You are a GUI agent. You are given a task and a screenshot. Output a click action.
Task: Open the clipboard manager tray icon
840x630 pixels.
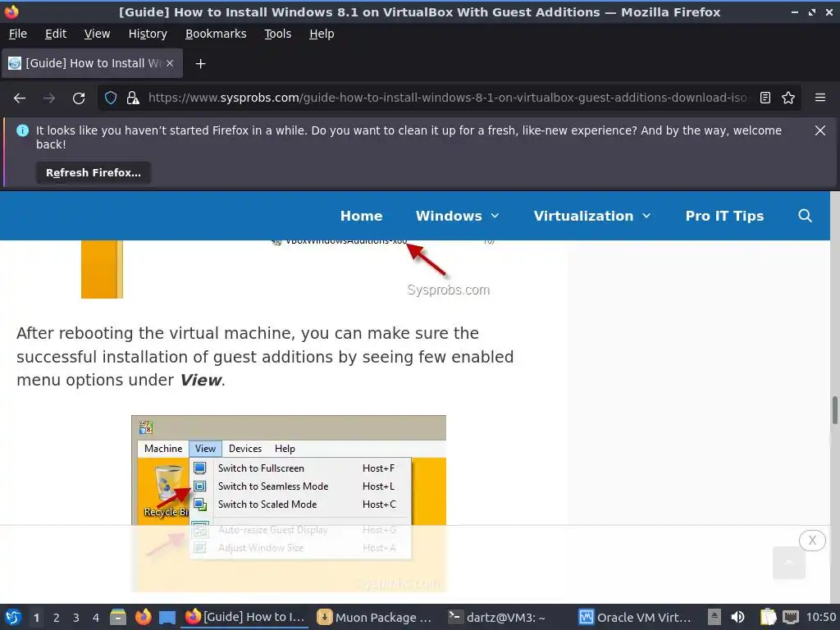[x=768, y=617]
